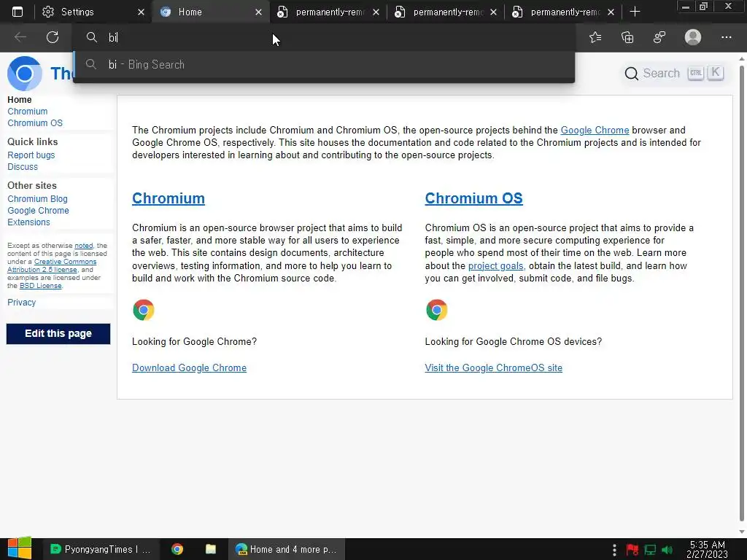This screenshot has width=747, height=560.
Task: Open the profile avatar icon
Action: pyautogui.click(x=693, y=37)
